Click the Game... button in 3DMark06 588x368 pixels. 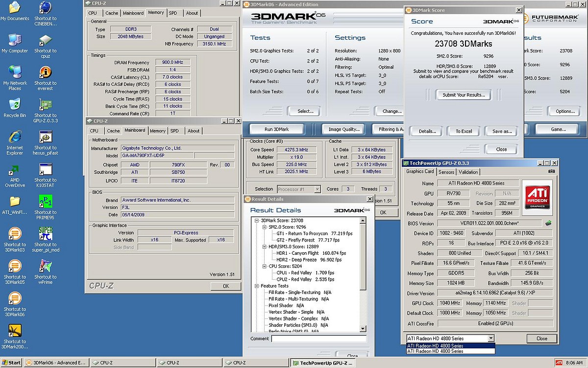tap(558, 129)
